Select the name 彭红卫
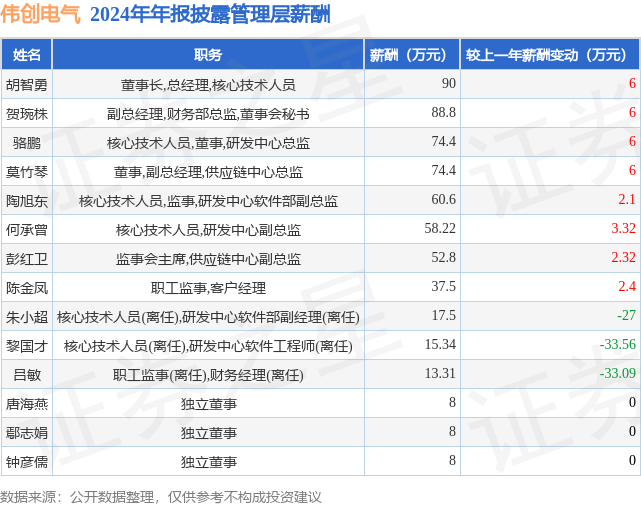This screenshot has width=641, height=506. (x=27, y=259)
